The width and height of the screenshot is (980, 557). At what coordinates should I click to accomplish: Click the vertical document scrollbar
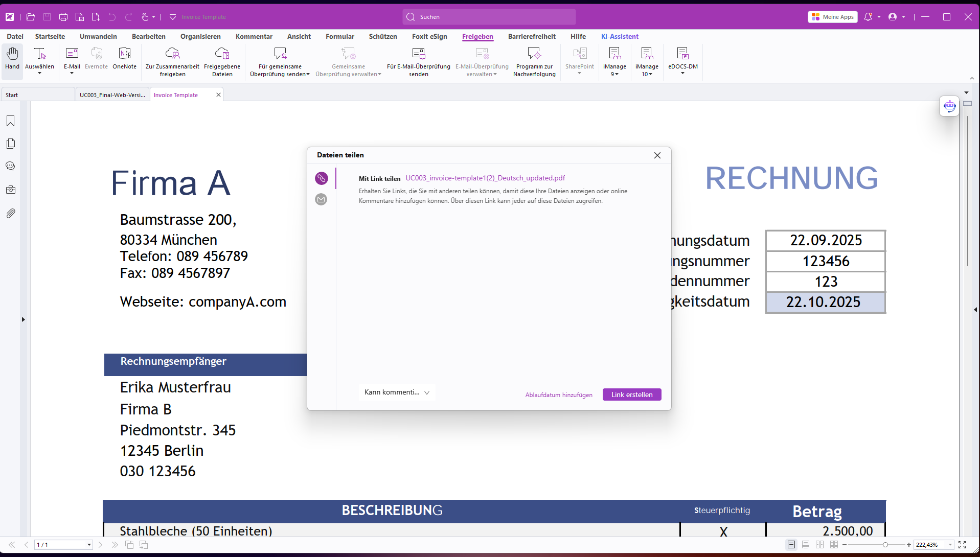pos(968,192)
